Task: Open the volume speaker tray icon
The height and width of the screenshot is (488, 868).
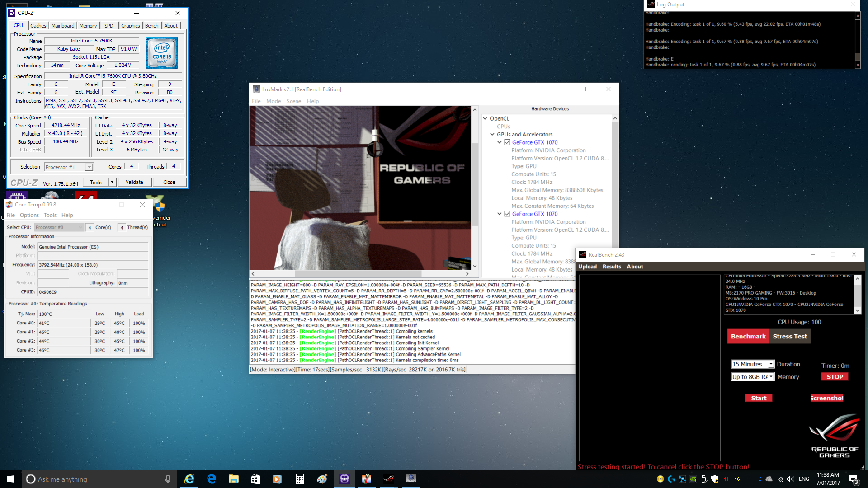Action: tap(790, 479)
